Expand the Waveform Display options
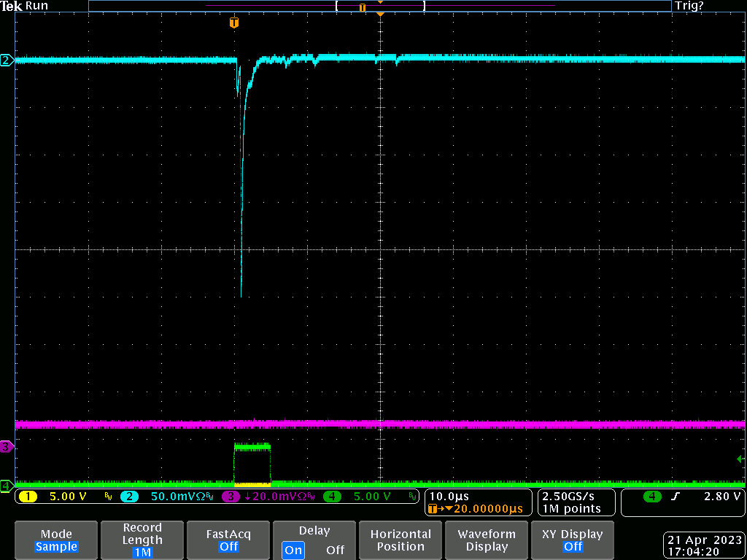 [486, 540]
